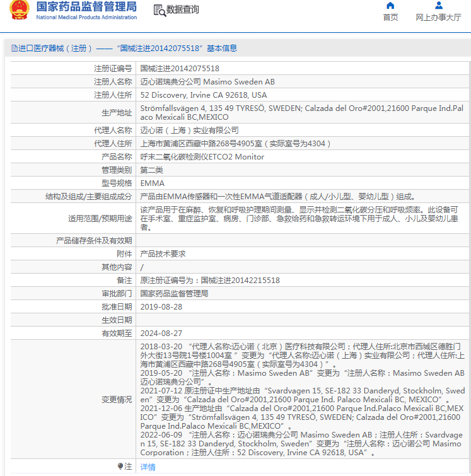Click the expiry date 2024-08-27
Image resolution: width=471 pixels, height=476 pixels.
(161, 333)
